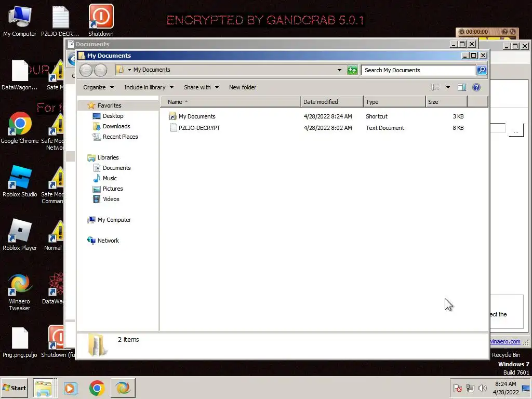Click the explorer Back arrow button
532x399 pixels.
point(86,70)
